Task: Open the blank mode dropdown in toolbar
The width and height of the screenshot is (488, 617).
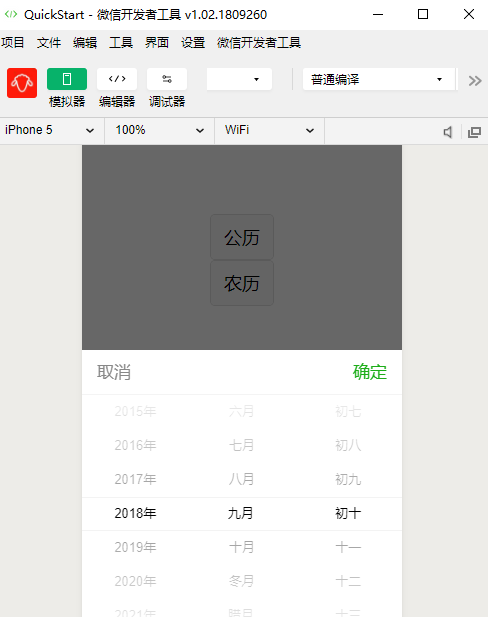Action: tap(239, 79)
